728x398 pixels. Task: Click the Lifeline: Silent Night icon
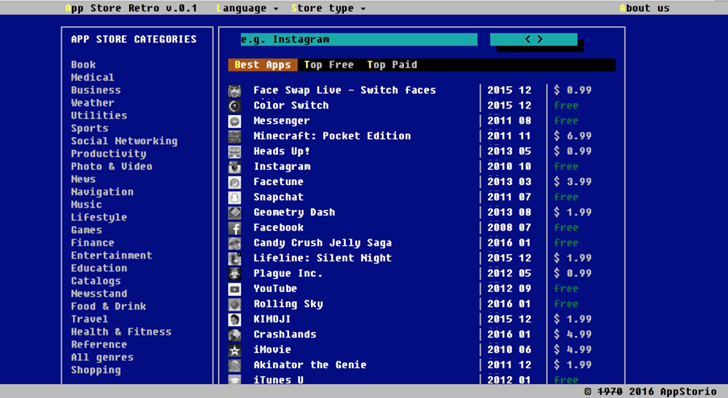tap(234, 259)
